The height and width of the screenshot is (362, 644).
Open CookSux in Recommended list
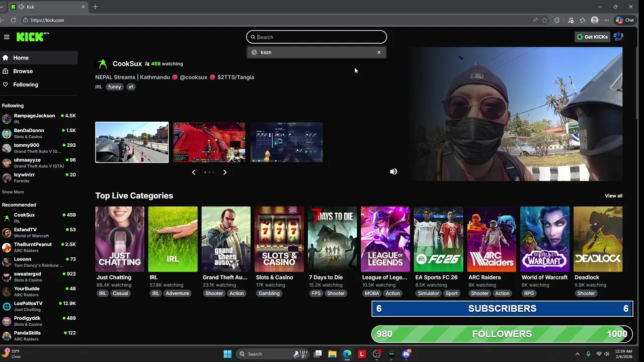point(39,218)
